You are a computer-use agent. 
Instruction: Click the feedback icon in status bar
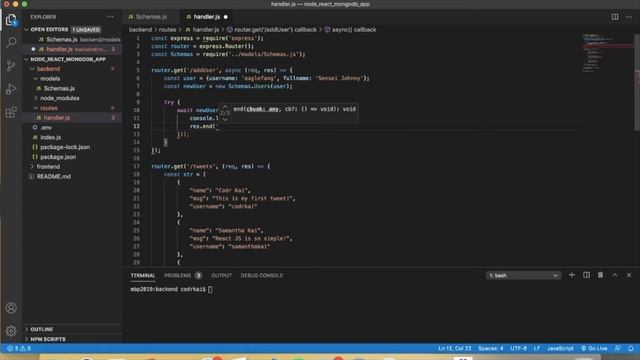pyautogui.click(x=618, y=348)
